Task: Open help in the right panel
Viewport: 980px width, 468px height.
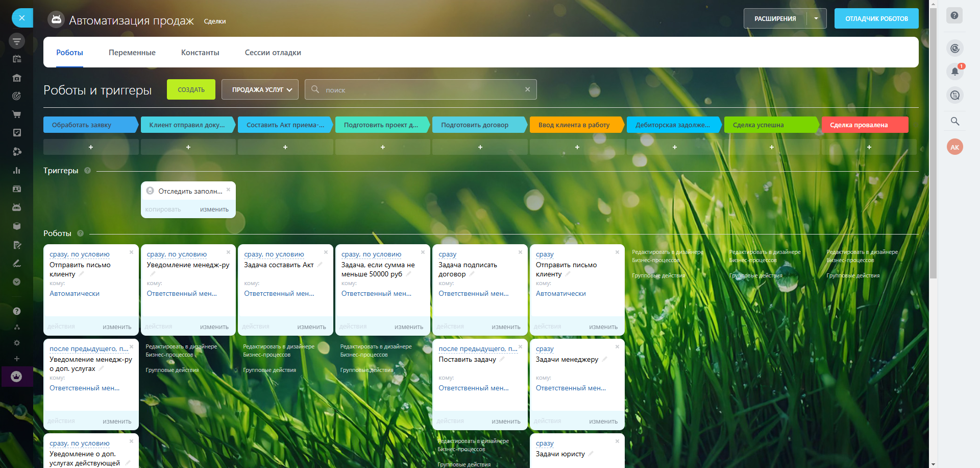Action: 954,15
